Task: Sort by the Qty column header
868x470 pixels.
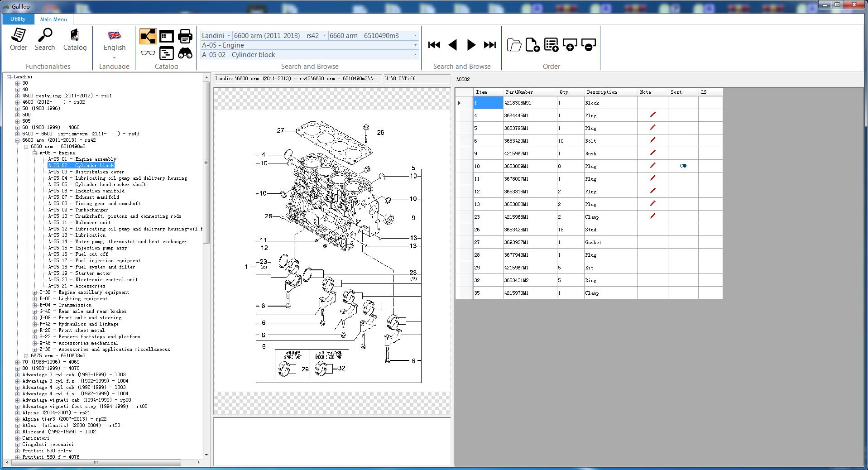Action: (571, 92)
